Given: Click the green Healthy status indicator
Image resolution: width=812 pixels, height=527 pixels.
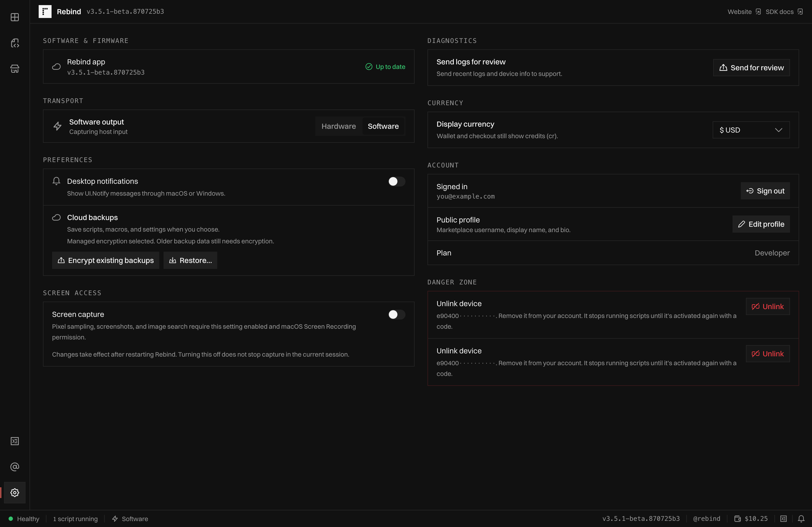Looking at the screenshot, I should point(24,518).
